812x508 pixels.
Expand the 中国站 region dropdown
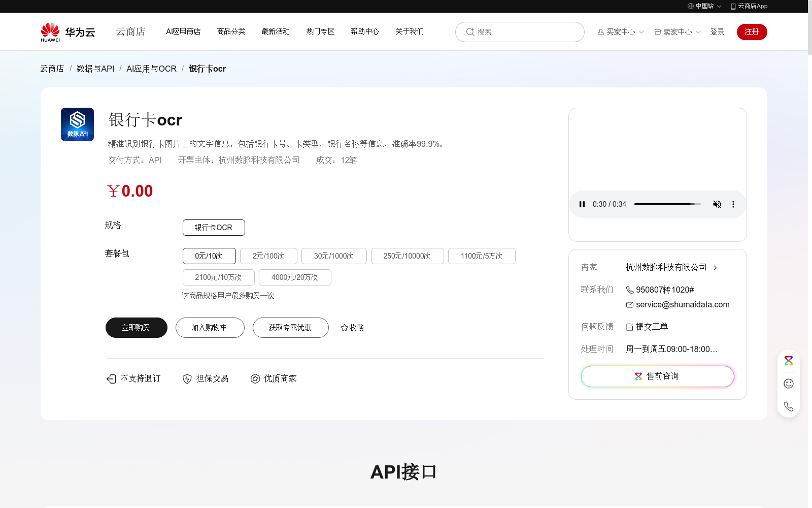(719, 7)
